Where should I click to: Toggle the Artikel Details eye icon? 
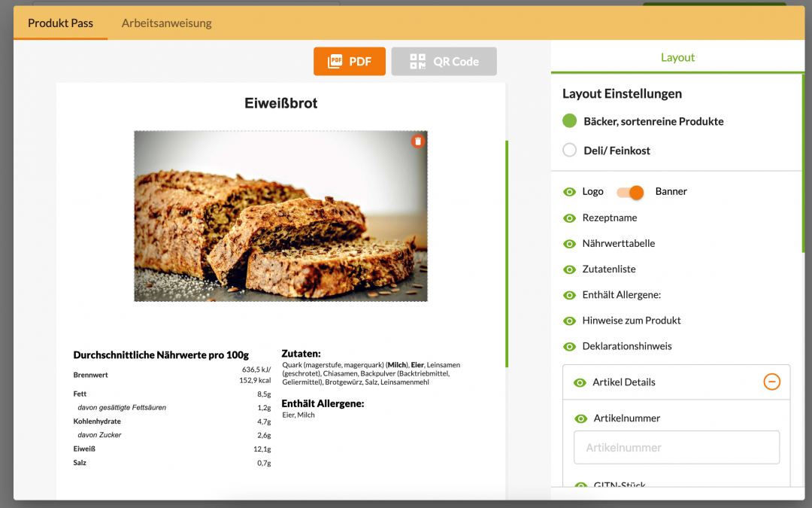[x=579, y=382]
